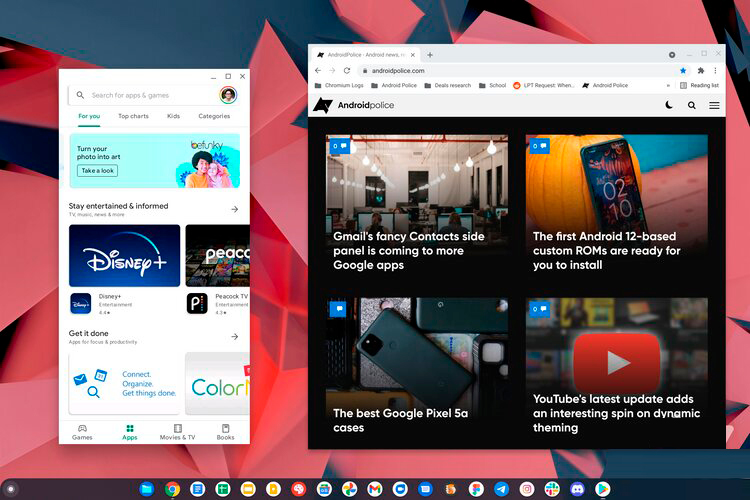Expand the Android Police bookmark folder
The image size is (750, 500).
coord(394,85)
